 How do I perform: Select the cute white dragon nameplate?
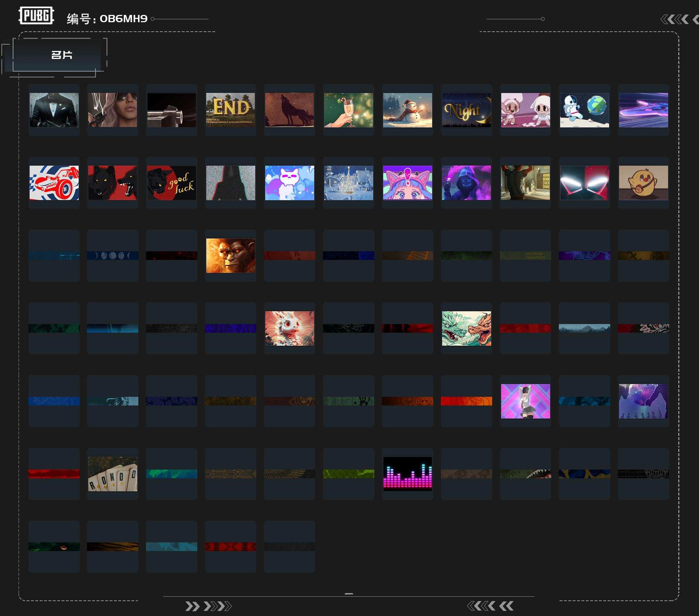pyautogui.click(x=289, y=328)
